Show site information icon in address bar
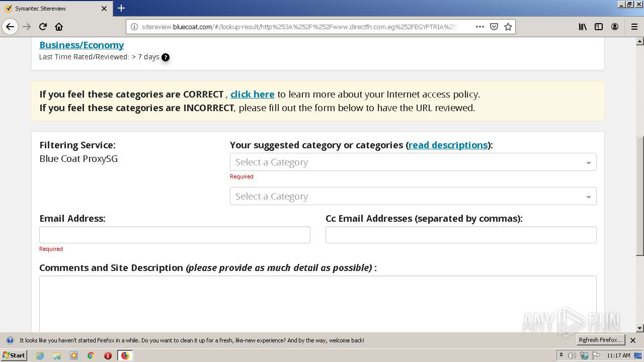Image resolution: width=644 pixels, height=362 pixels. [x=134, y=27]
